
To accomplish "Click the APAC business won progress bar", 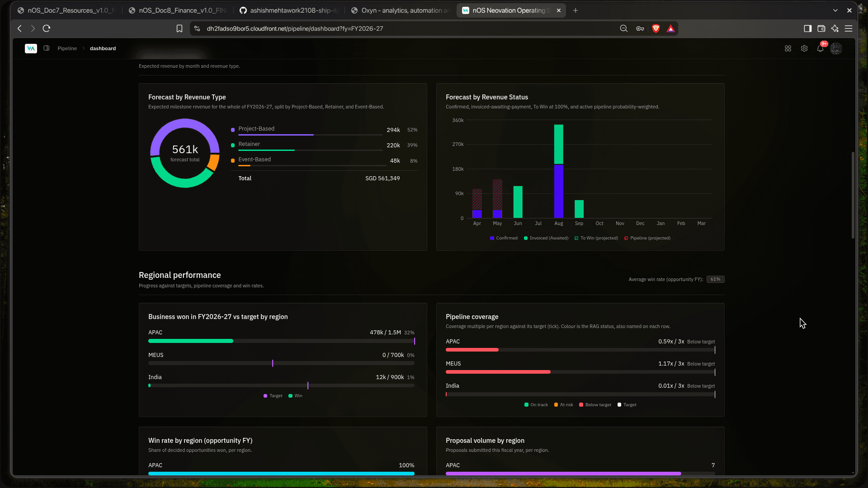I will [x=281, y=341].
